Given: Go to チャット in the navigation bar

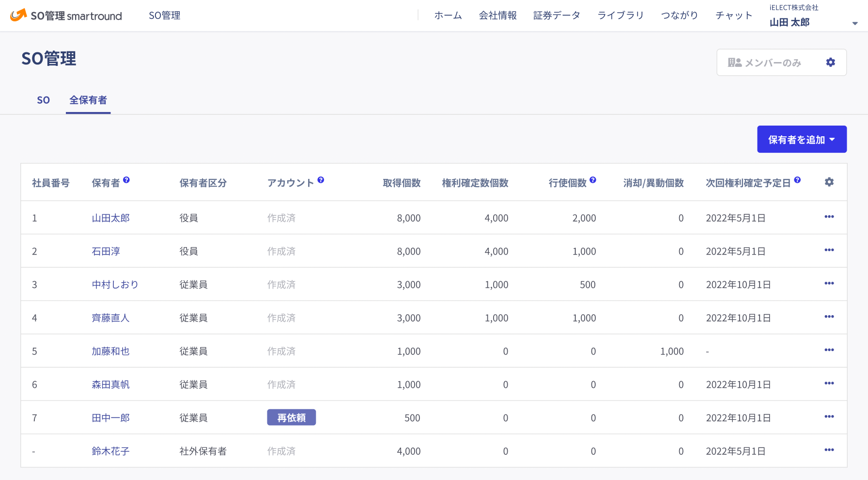Looking at the screenshot, I should pyautogui.click(x=733, y=16).
